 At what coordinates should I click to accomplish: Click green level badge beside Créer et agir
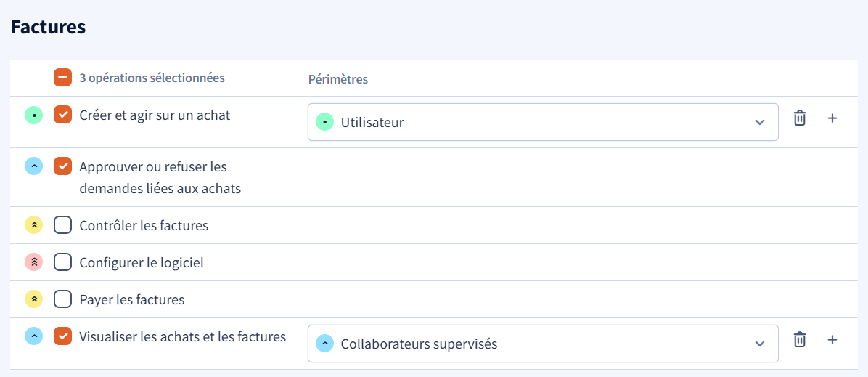[34, 115]
